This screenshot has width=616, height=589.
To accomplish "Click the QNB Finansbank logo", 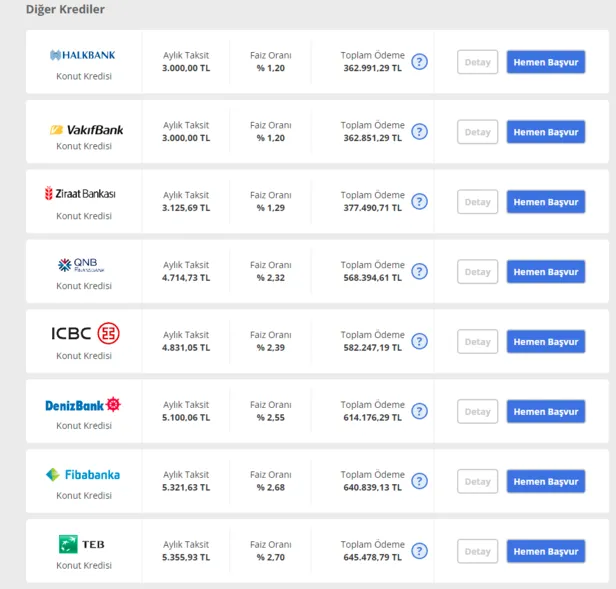I will click(81, 265).
